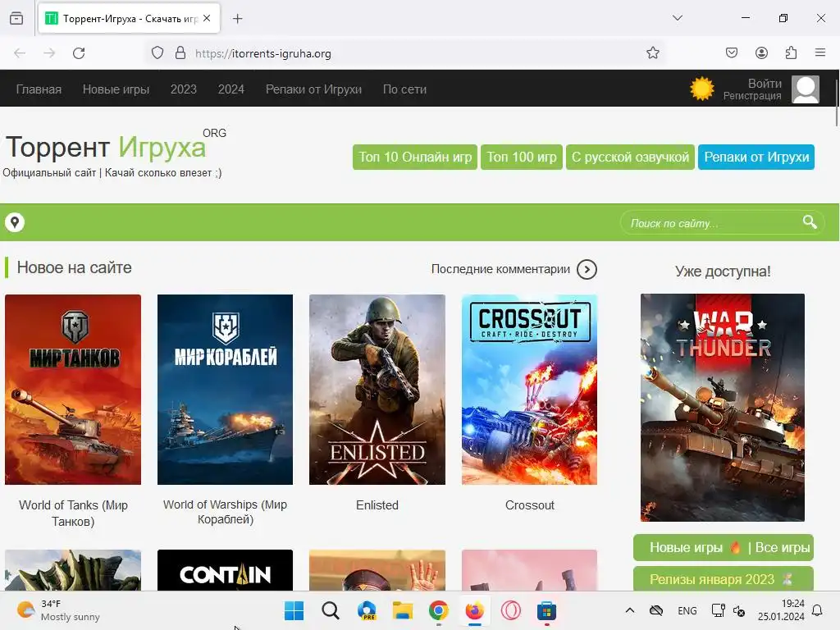
Task: Open Google Chrome from taskbar
Action: [x=439, y=610]
